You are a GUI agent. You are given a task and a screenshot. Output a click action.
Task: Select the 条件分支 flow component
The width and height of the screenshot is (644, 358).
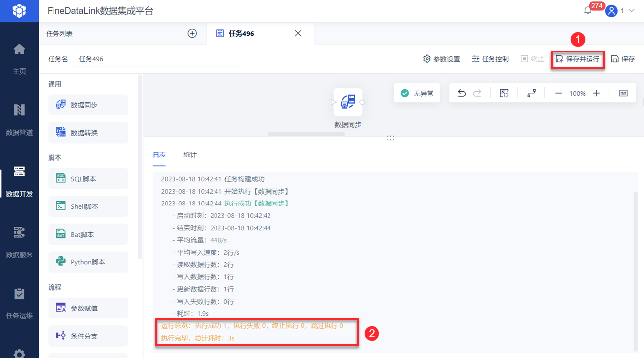click(x=88, y=336)
